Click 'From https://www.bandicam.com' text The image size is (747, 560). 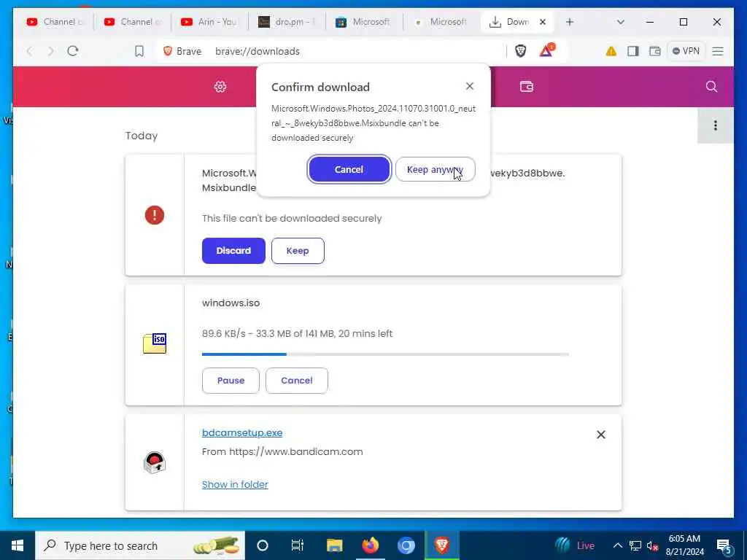click(282, 452)
